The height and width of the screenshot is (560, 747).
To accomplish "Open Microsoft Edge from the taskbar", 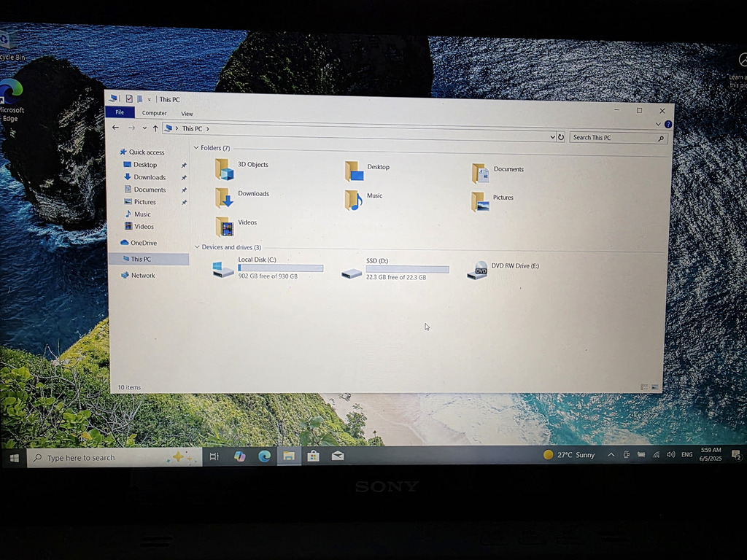I will pos(264,456).
